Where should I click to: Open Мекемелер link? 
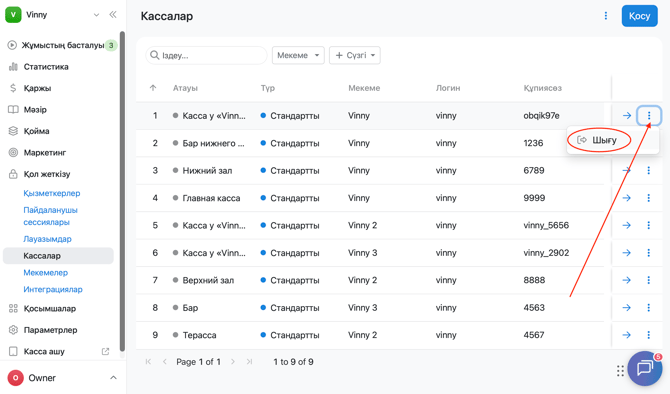tap(45, 273)
